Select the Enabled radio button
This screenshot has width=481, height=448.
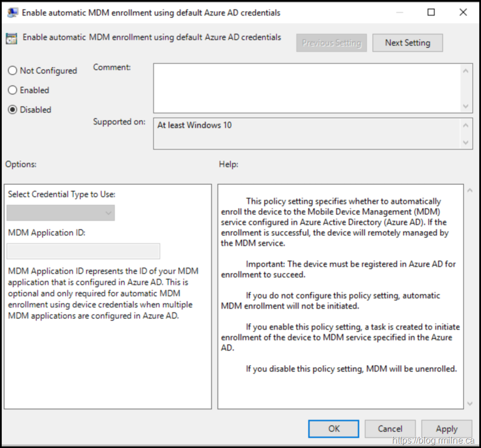[x=12, y=90]
